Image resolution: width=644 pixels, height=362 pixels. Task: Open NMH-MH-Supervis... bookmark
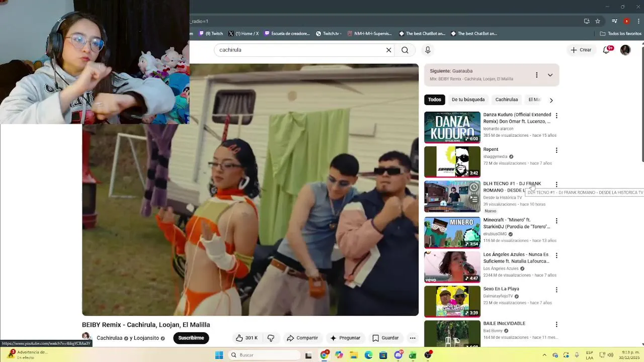(369, 34)
